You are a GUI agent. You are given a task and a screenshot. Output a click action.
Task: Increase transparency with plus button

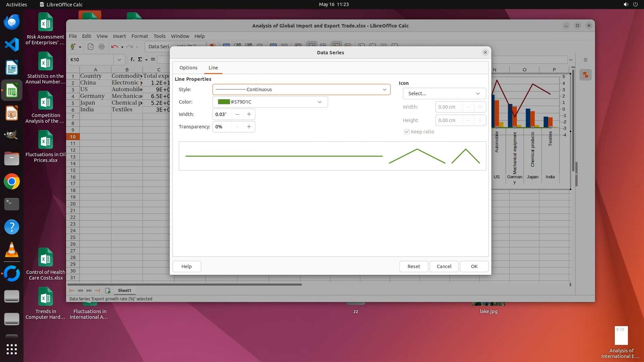(x=249, y=127)
